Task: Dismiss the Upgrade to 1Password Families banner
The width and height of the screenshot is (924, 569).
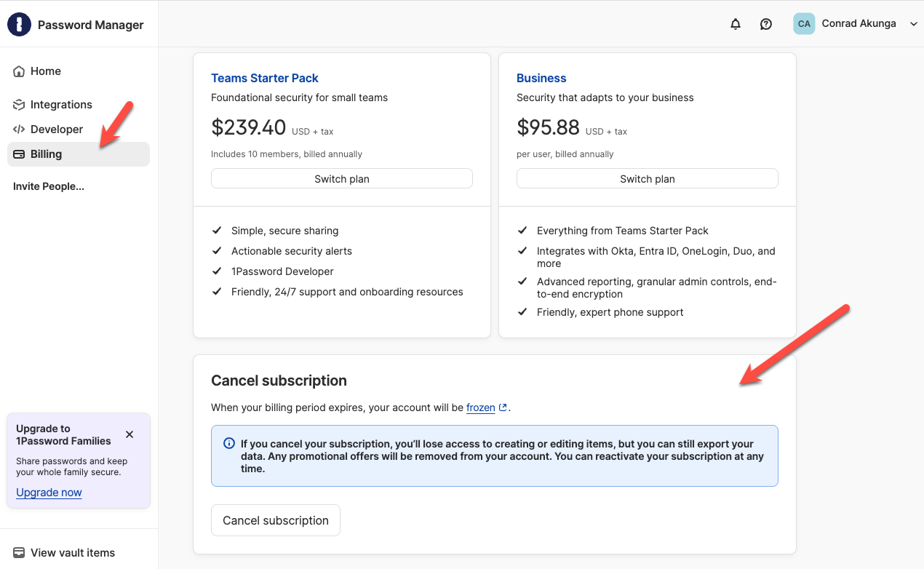Action: tap(130, 434)
